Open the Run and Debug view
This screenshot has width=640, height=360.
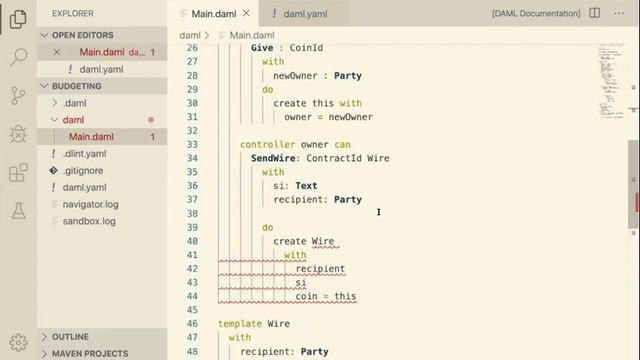pos(18,134)
